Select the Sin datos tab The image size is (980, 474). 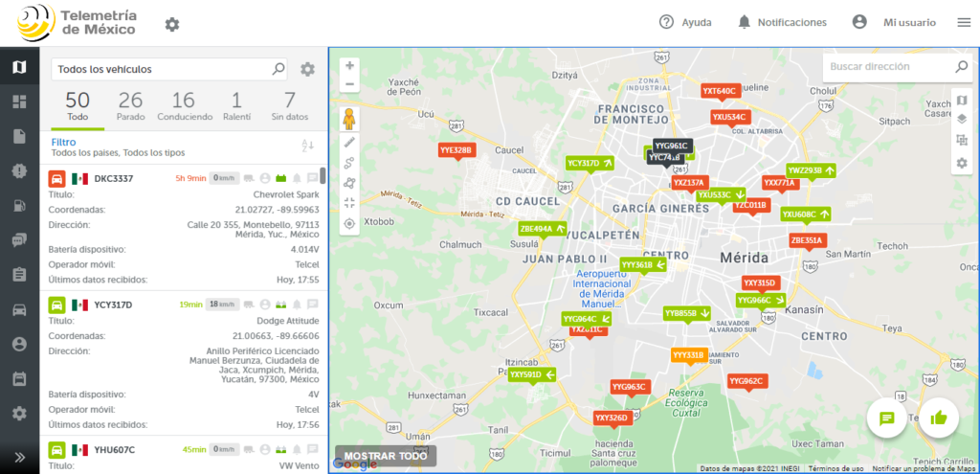290,105
